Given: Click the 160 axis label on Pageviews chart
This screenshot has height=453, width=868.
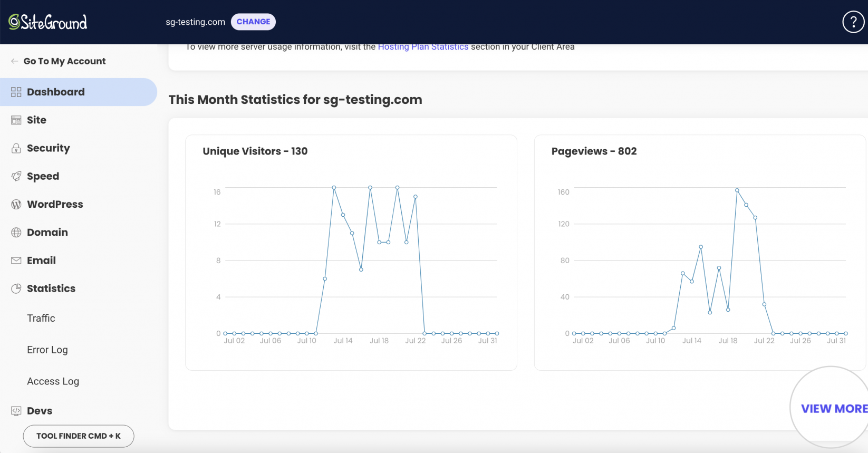Looking at the screenshot, I should (x=564, y=192).
